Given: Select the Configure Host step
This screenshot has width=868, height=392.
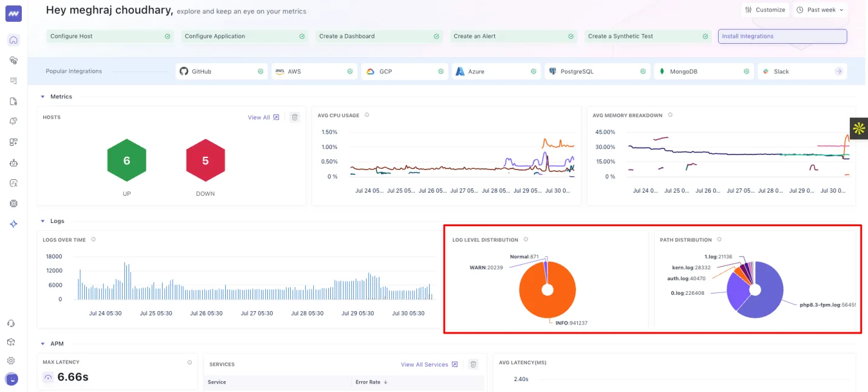Looking at the screenshot, I should [110, 36].
